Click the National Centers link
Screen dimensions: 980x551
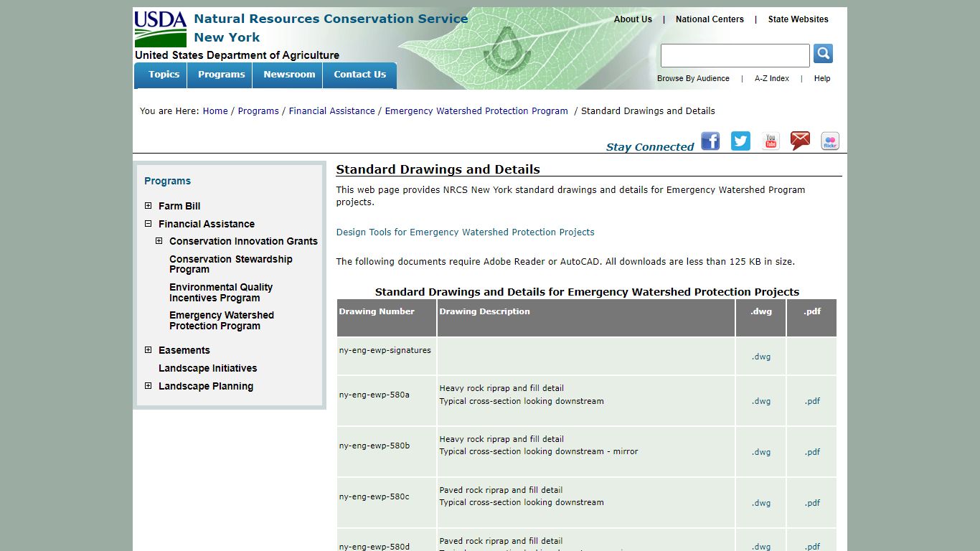click(710, 19)
